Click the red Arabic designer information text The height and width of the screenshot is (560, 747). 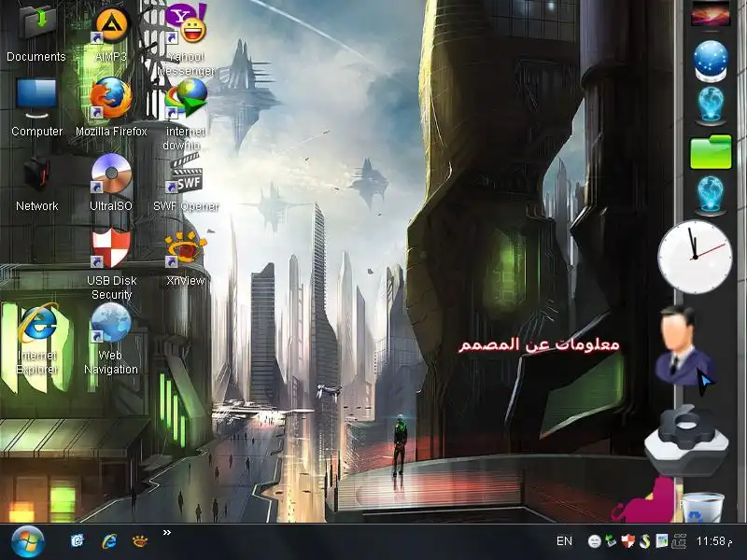[x=539, y=344]
